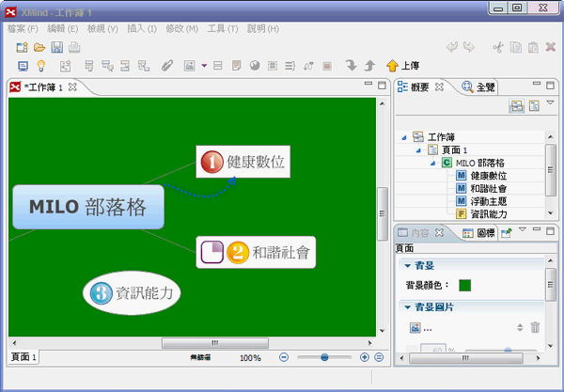Add attachment with paperclip icon
564x392 pixels.
[167, 66]
